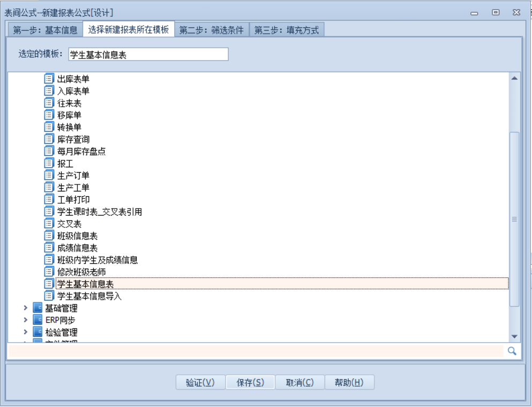
Task: Go to 第三步：填充方式 tab
Action: click(x=286, y=31)
